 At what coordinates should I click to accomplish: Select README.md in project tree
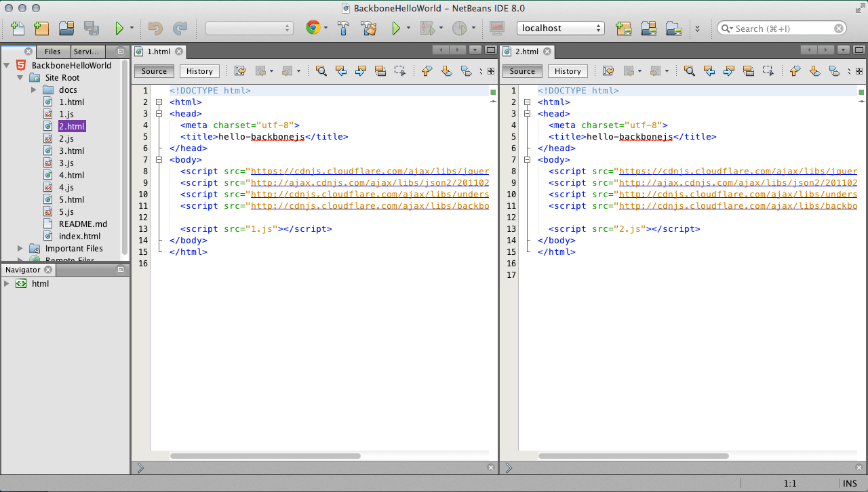pos(83,224)
